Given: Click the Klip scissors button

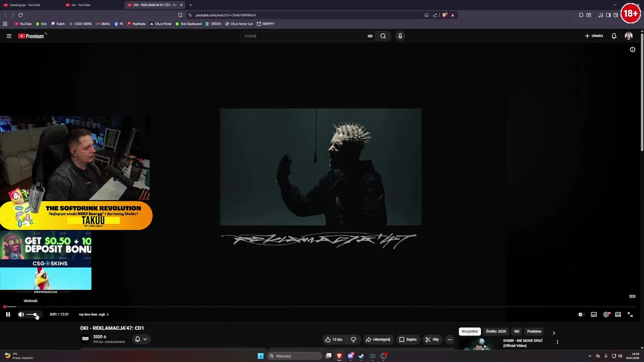Looking at the screenshot, I should coord(432,339).
